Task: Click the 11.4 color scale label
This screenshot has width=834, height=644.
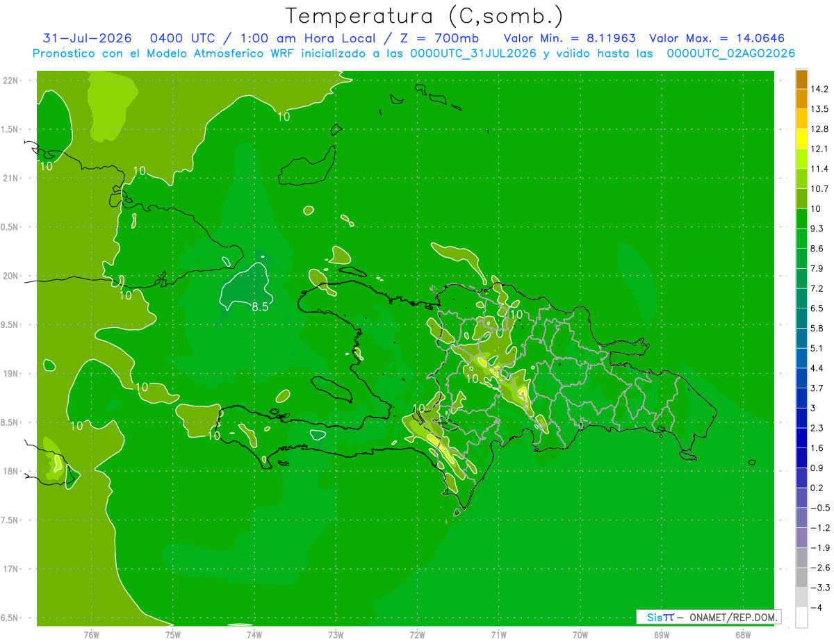Action: point(820,169)
